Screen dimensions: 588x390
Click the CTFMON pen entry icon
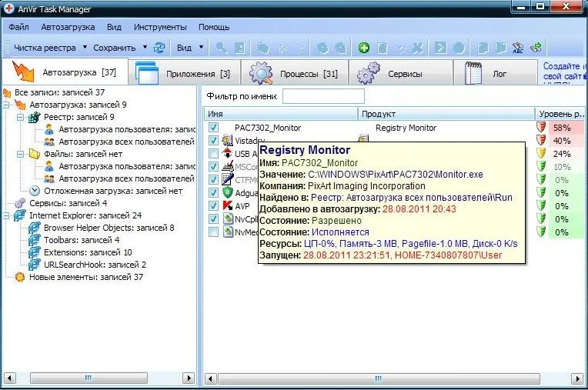point(227,179)
